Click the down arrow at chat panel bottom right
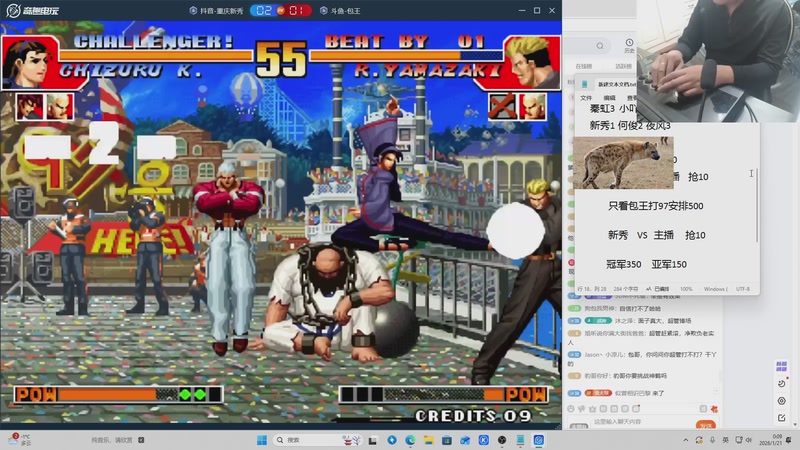Viewport: 800px width, 450px height. [795, 424]
